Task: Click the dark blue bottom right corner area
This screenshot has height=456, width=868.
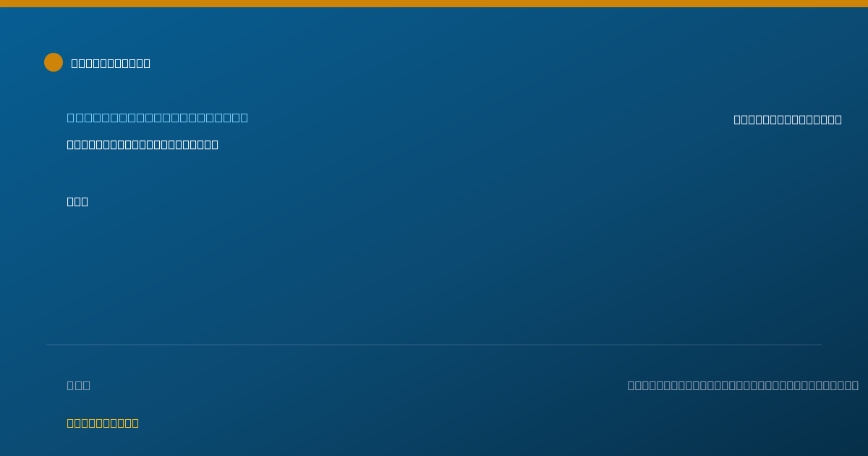Action: (x=832, y=434)
